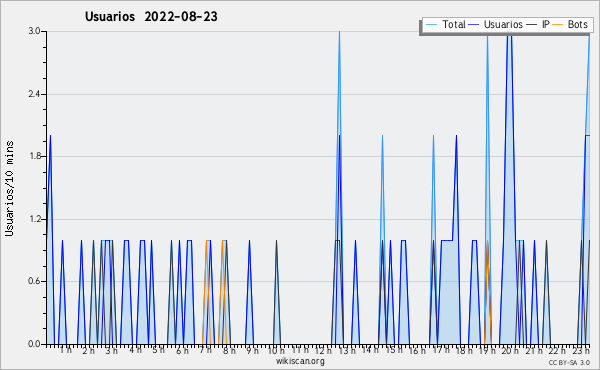The image size is (600, 370).
Task: Click the '2 h' x-axis label
Action: (x=88, y=351)
